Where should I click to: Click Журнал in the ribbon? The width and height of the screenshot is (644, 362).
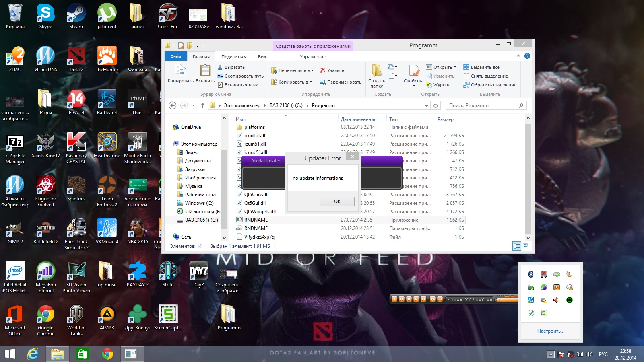pos(438,85)
